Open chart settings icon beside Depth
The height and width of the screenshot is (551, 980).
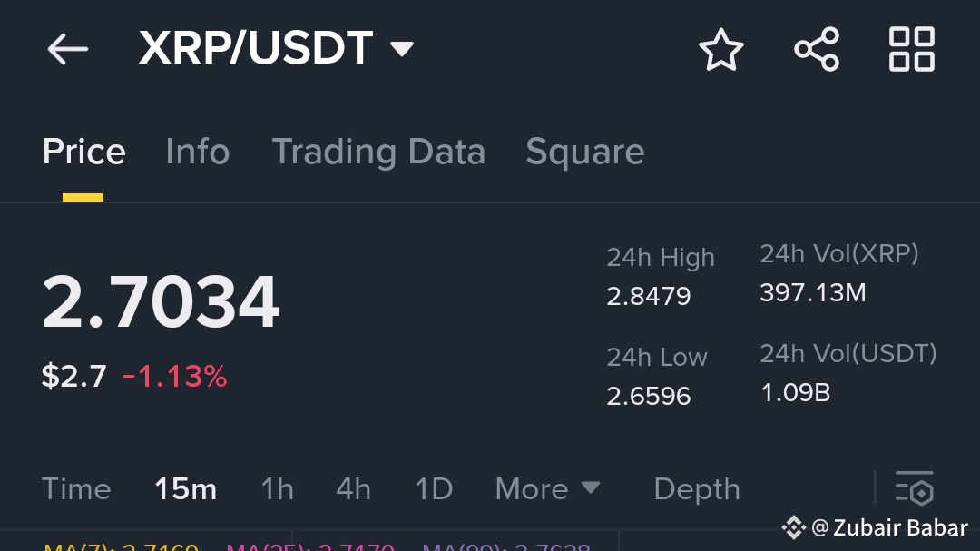tap(915, 487)
